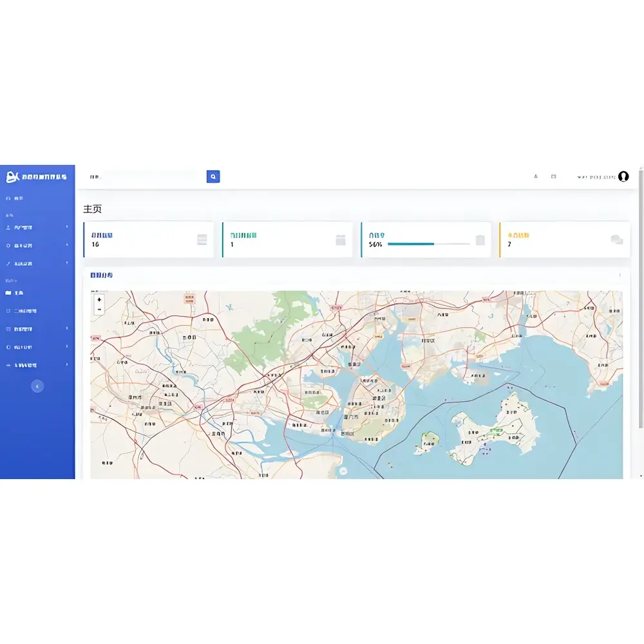Click the calendar icon on the green stat card
Viewport: 644px width, 644px height.
340,239
